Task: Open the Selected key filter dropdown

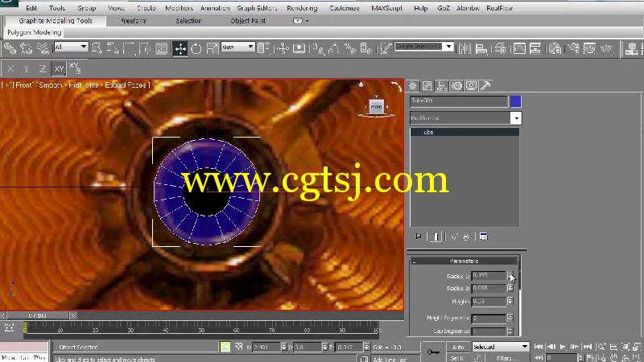Action: (x=500, y=347)
